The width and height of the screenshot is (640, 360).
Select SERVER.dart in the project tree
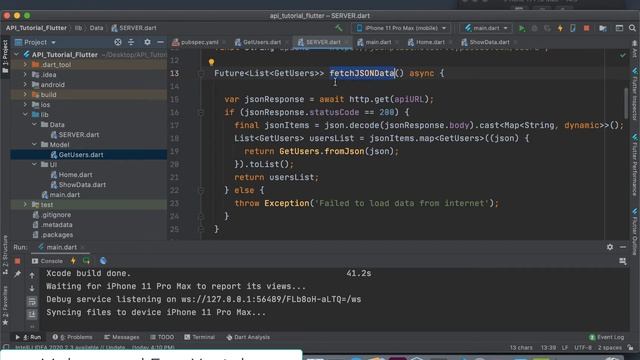[x=79, y=135]
